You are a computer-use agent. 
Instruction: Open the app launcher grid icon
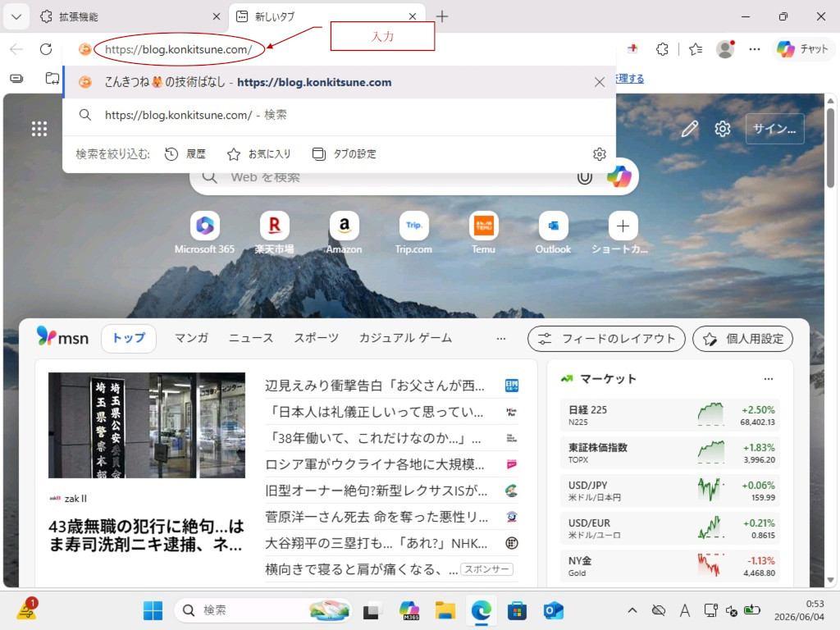(39, 129)
